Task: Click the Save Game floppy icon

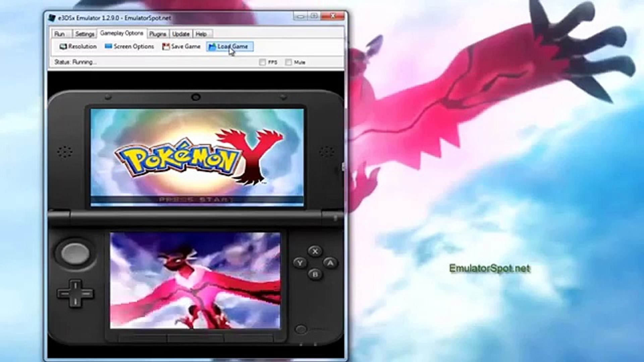Action: tap(166, 47)
